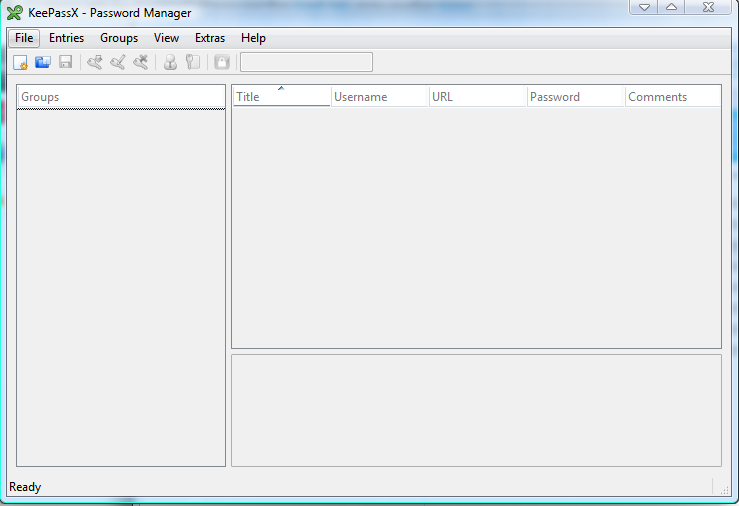The image size is (739, 506).
Task: Sort entries by the URL column
Action: coord(478,97)
